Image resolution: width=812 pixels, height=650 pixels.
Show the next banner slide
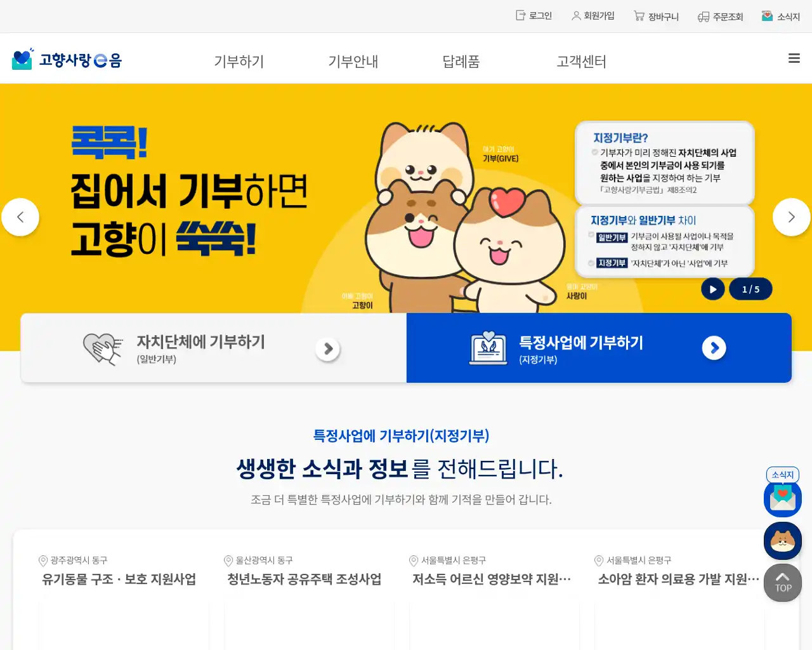point(791,217)
